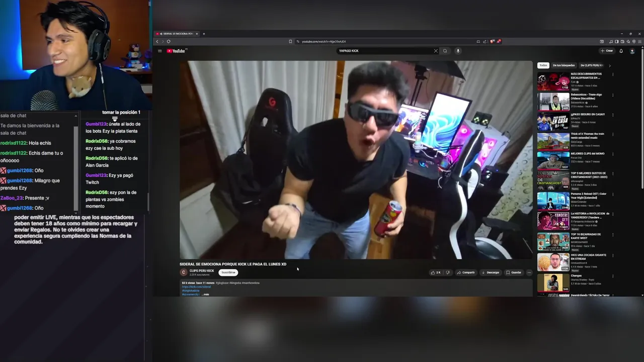The height and width of the screenshot is (362, 644).
Task: Select the Todos filter chip
Action: [x=543, y=65]
